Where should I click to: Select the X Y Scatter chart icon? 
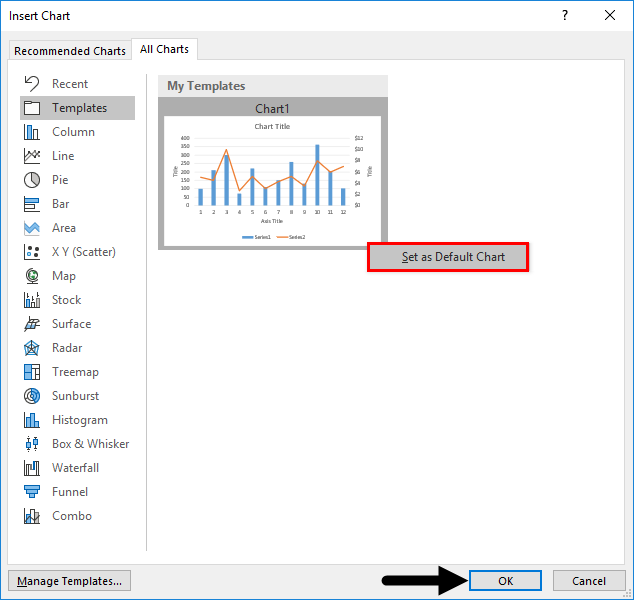coord(32,252)
